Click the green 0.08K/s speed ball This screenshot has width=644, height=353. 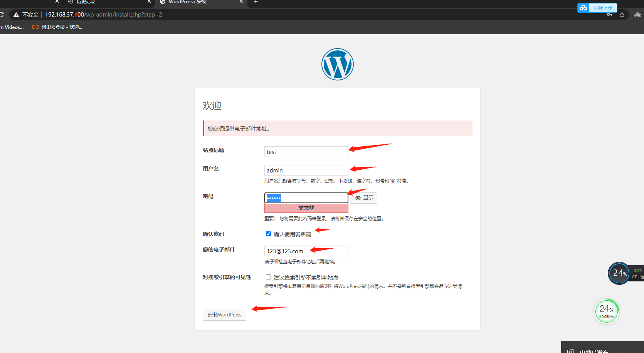click(x=607, y=311)
